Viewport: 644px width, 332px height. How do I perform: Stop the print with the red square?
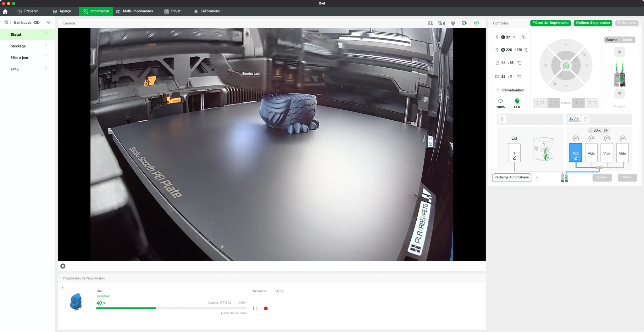coord(266,308)
